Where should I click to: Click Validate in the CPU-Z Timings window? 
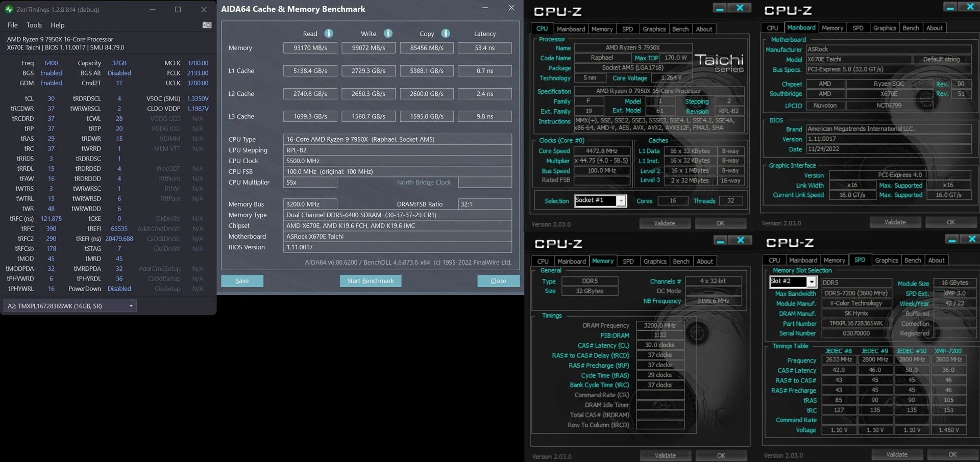click(666, 455)
